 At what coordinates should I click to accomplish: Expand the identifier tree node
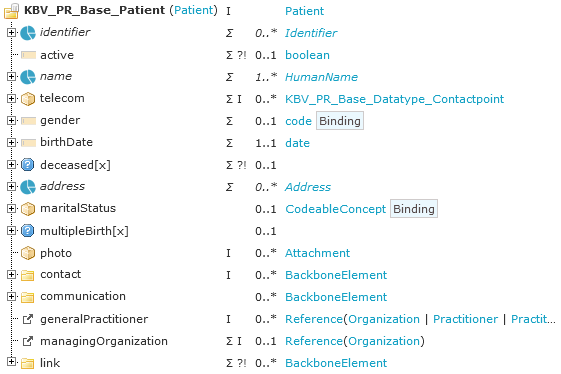tap(11, 33)
